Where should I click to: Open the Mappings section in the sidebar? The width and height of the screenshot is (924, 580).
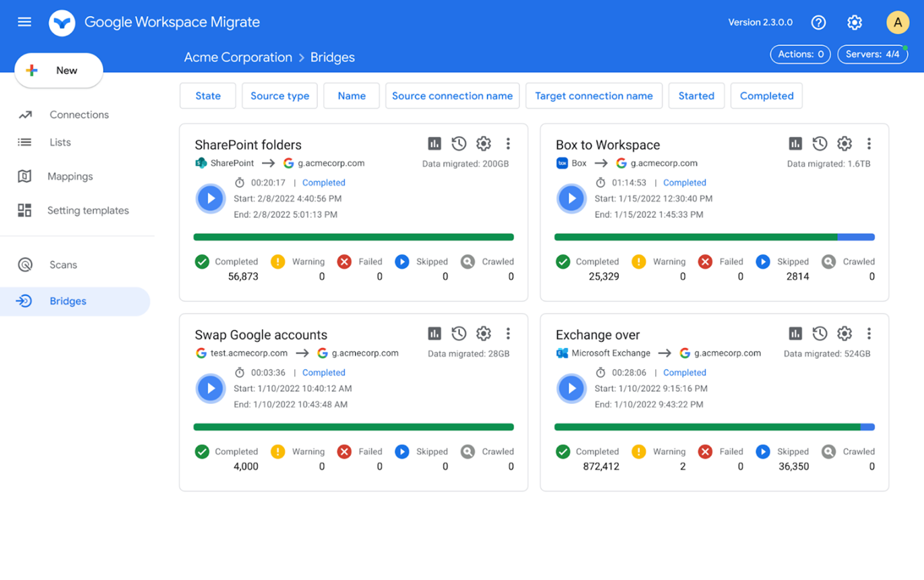(x=70, y=176)
